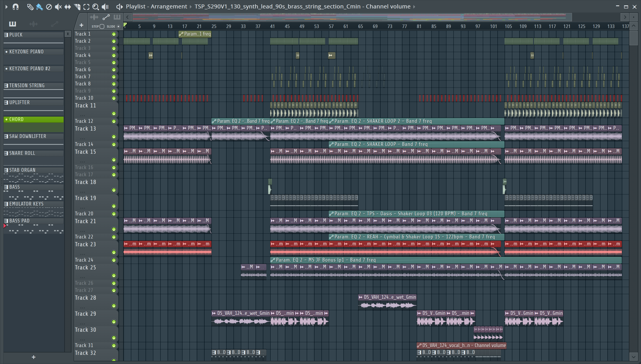Expand Track 25 options via its ellipsis

83,277
